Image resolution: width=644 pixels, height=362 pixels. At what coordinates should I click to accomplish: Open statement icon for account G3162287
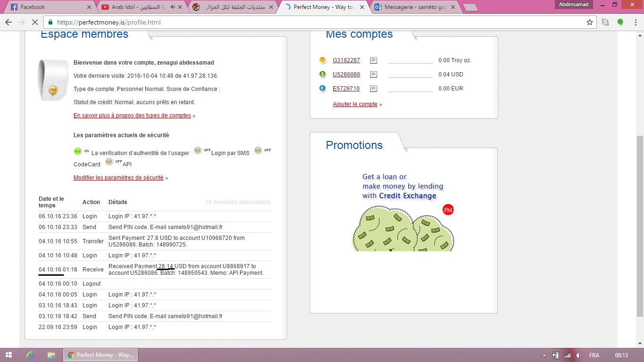click(373, 60)
